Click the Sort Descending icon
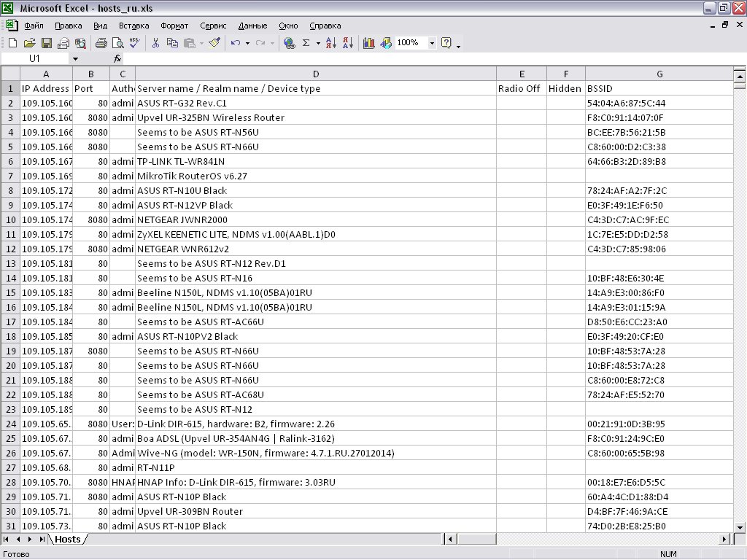 pyautogui.click(x=348, y=43)
